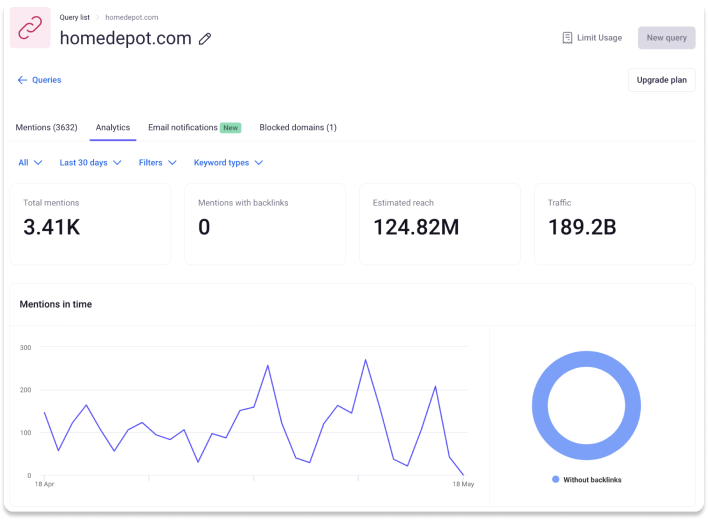Viewport: 708px width, 520px height.
Task: Open Limit Usage
Action: (x=592, y=38)
